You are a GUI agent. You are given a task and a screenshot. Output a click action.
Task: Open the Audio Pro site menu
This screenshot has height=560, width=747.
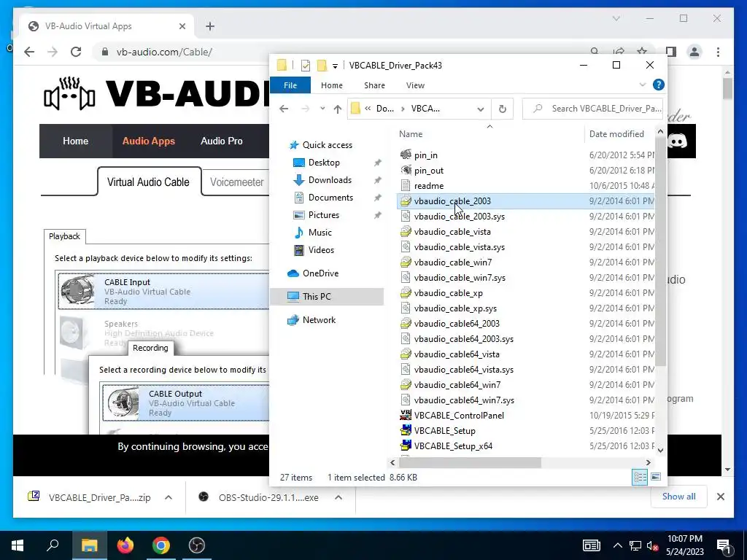pos(222,141)
